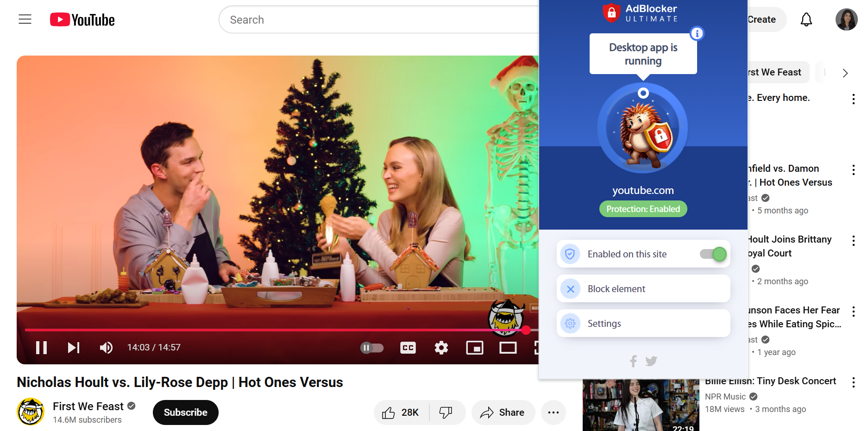
Task: Toggle closed captions (CC)
Action: (x=408, y=348)
